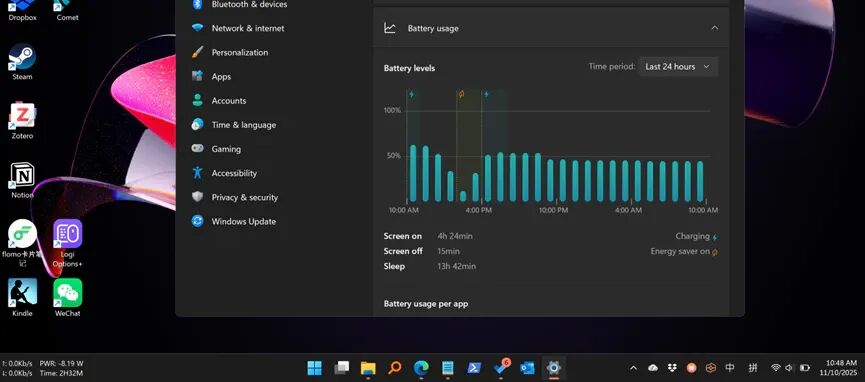Click the Accounts person icon

(x=197, y=100)
